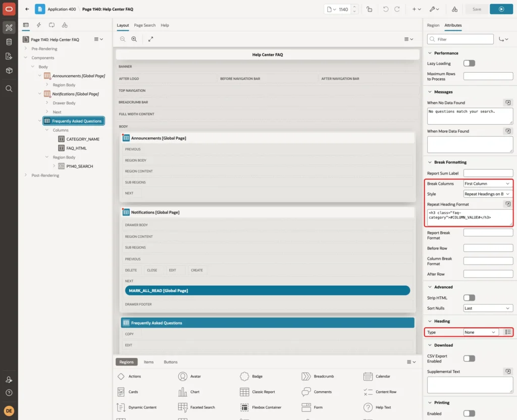The width and height of the screenshot is (517, 420).
Task: Open Heading Type quick pick list icon
Action: coord(508,332)
